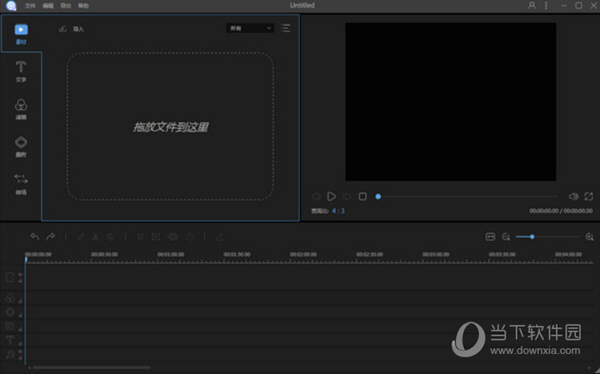
Task: Toggle the media list view icon
Action: pos(286,28)
